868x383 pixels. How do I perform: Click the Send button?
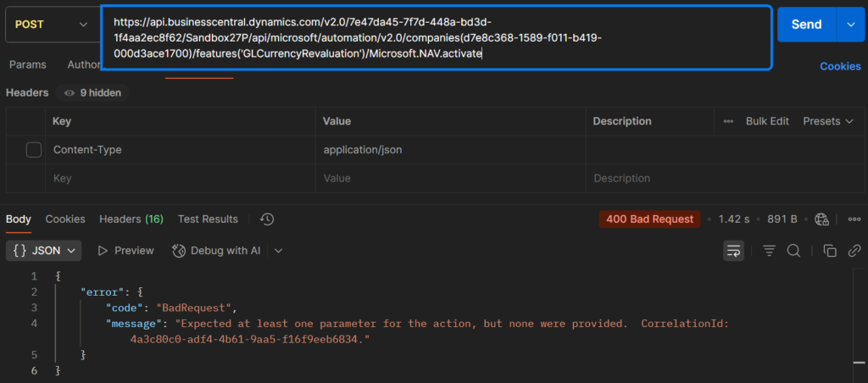pos(806,25)
